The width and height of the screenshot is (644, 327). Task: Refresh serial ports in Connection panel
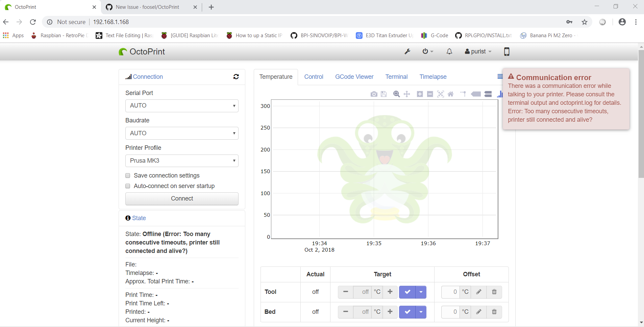tap(236, 77)
